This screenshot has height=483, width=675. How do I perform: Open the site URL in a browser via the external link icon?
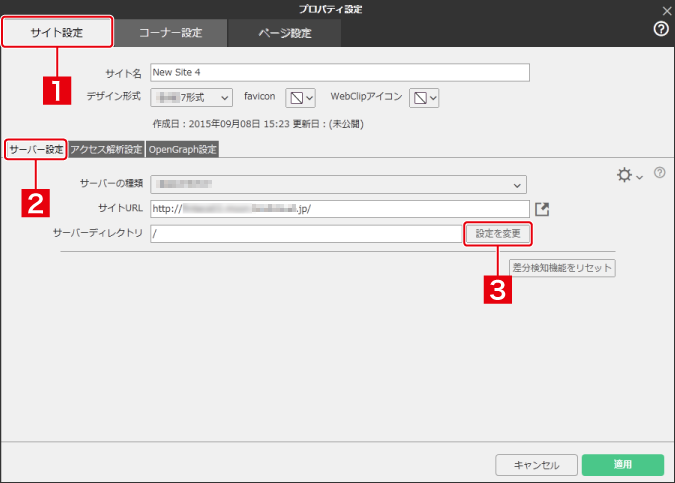coord(542,209)
